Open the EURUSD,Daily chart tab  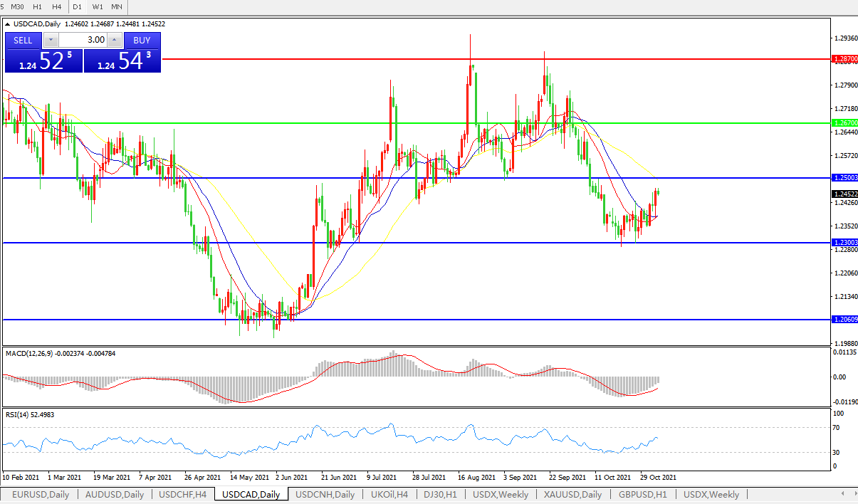click(41, 494)
